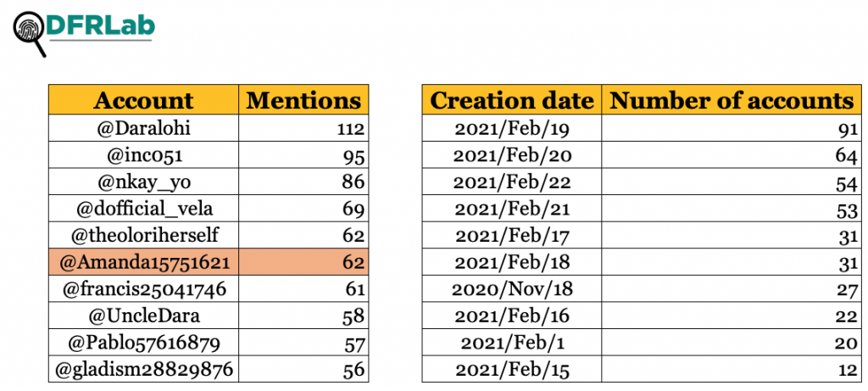Click the @Pablo57616879 account cell
Screen dimensions: 868x391
click(x=143, y=342)
